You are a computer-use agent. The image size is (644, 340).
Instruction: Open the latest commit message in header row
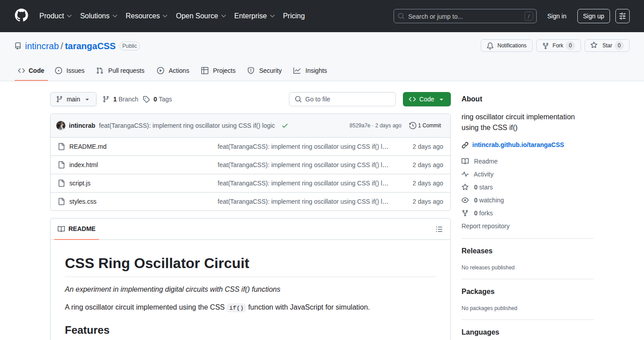coord(187,126)
